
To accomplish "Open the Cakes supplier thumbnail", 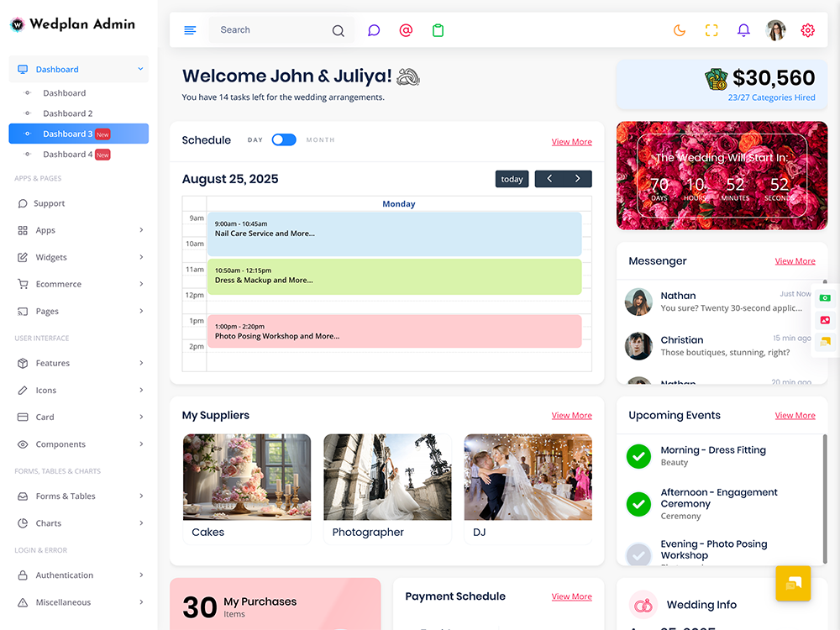I will tap(247, 477).
